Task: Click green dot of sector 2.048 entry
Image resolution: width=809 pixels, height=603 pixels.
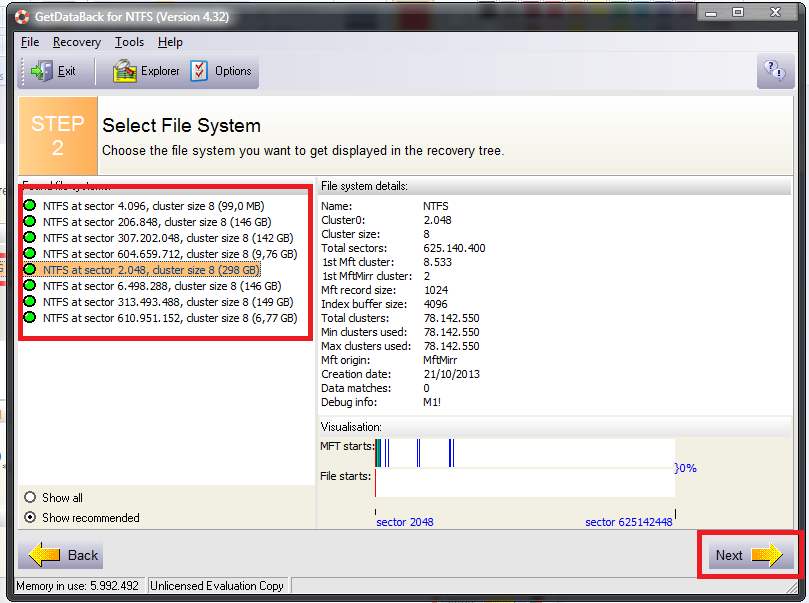Action: coord(30,269)
